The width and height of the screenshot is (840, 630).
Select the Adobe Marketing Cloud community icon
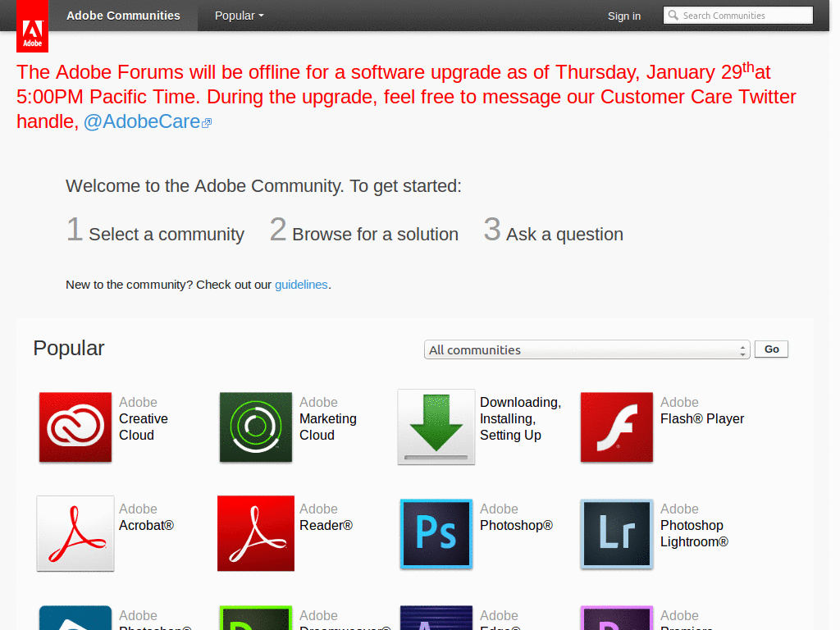255,427
